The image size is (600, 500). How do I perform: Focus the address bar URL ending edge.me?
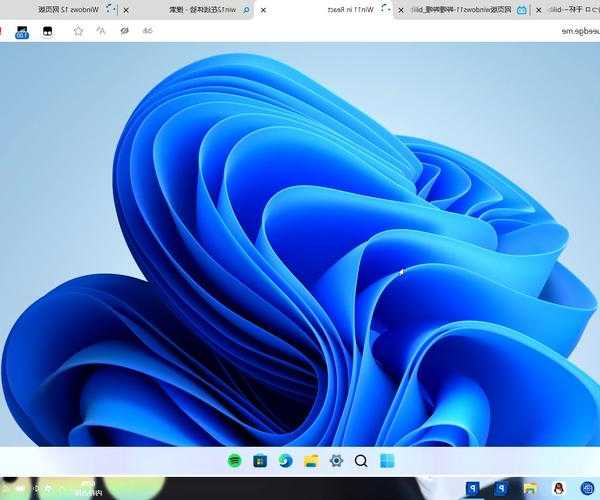pyautogui.click(x=580, y=31)
